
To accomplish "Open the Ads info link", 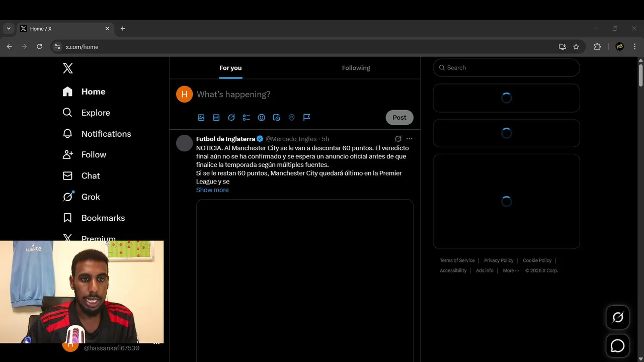I will (x=485, y=270).
